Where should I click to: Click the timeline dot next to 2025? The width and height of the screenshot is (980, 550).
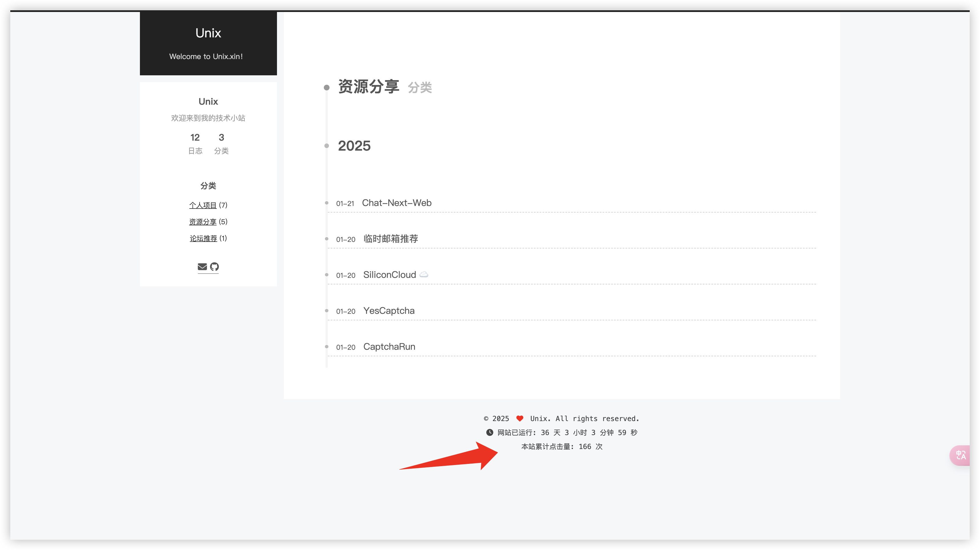click(x=326, y=146)
